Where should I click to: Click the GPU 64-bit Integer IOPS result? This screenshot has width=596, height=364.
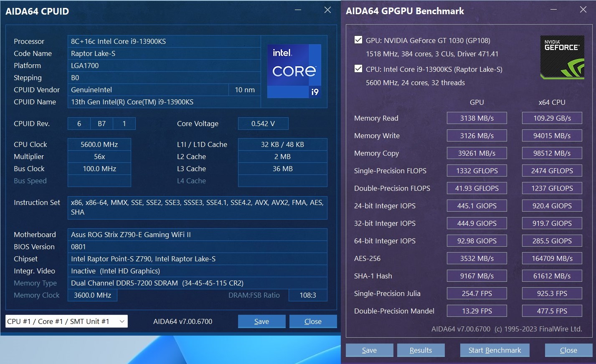pyautogui.click(x=477, y=241)
